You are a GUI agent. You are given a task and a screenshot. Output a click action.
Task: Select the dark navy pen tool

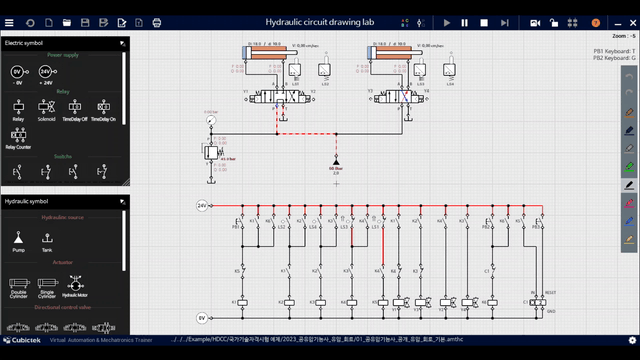[x=629, y=131]
